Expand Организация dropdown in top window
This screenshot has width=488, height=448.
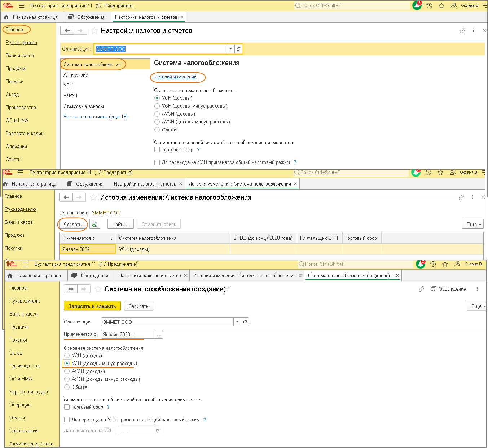point(231,49)
